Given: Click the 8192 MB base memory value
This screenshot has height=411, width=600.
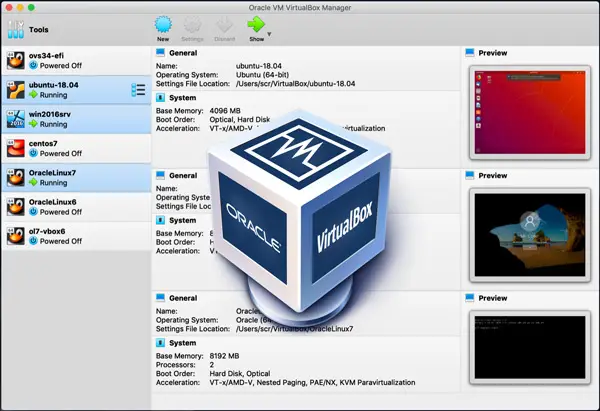Looking at the screenshot, I should pyautogui.click(x=224, y=356).
